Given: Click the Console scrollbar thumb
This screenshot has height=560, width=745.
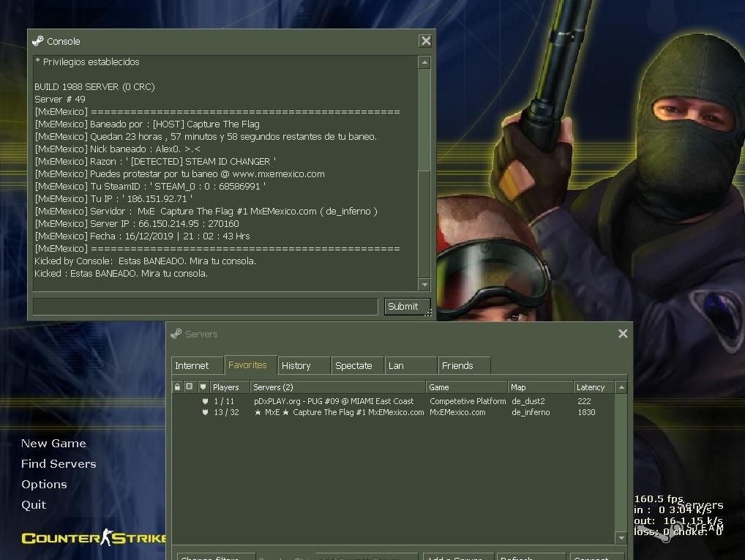Looking at the screenshot, I should pos(424,223).
